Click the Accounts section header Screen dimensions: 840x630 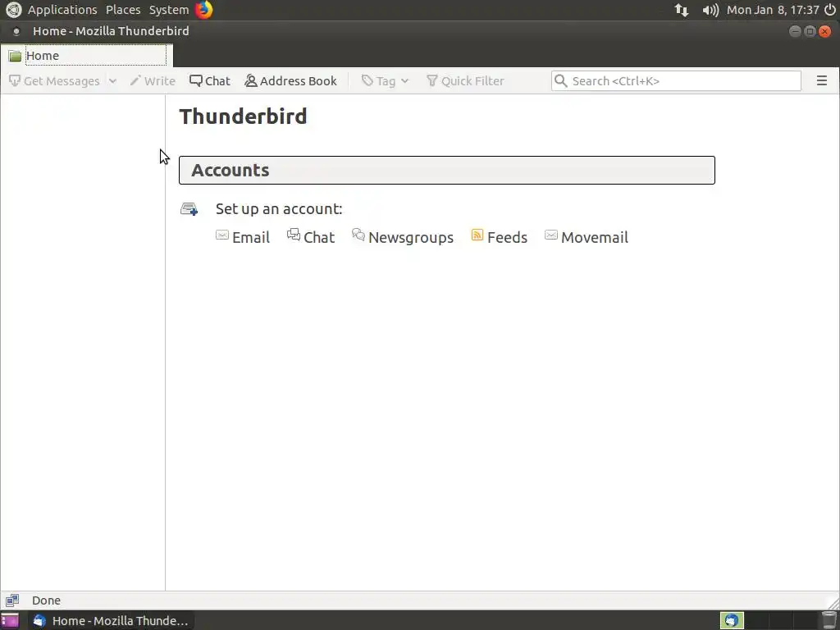447,171
